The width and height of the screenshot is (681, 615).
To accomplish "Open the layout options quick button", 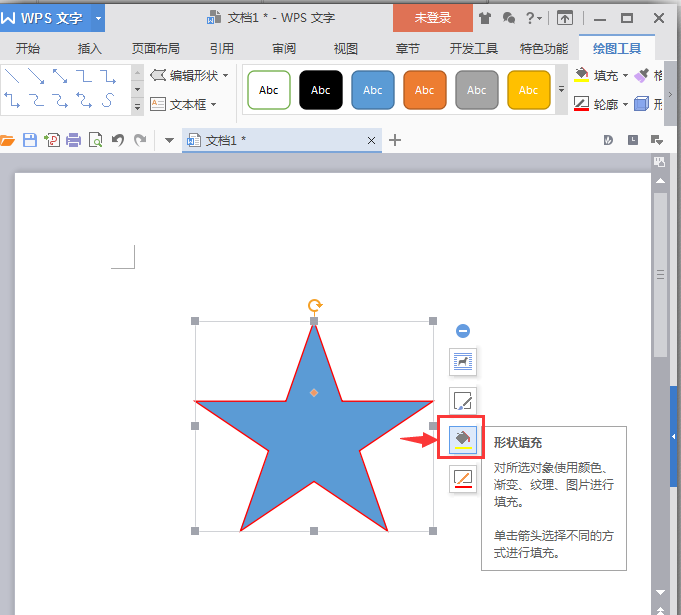I will click(462, 361).
